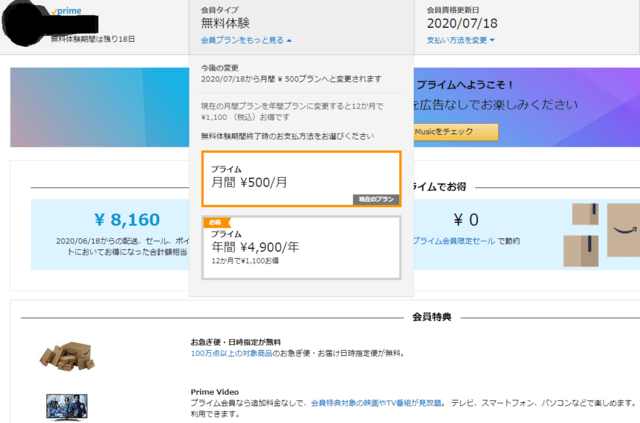Click the 会員資格更新日 2020/07/18 section
Viewport: 640px width, 423px height.
(527, 27)
